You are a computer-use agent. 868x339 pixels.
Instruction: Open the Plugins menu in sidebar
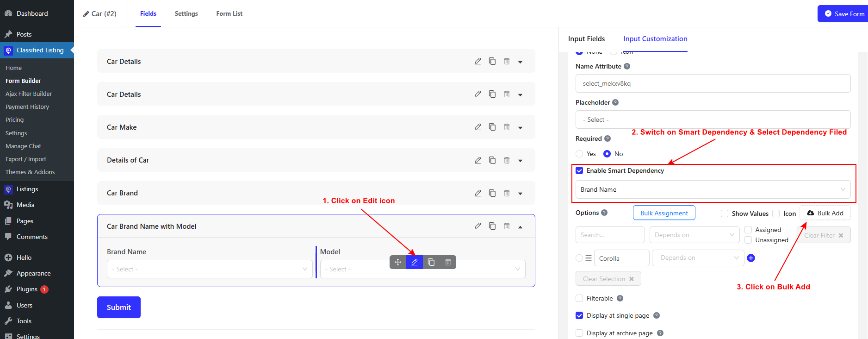point(27,289)
